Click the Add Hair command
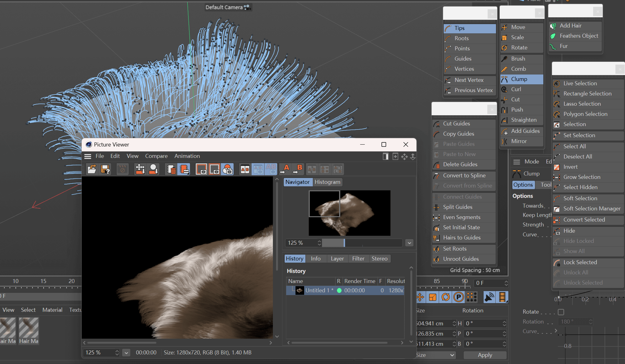Viewport: 625px width, 364px height. point(575,26)
